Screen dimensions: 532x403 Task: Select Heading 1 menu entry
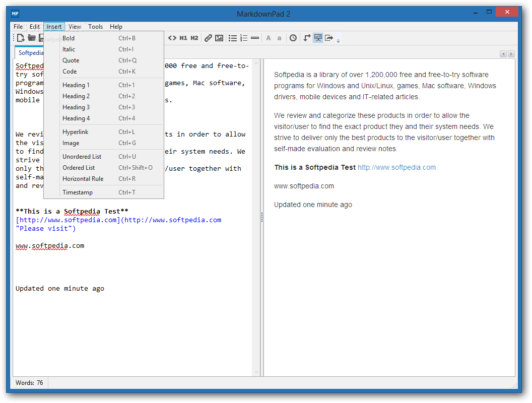coord(104,85)
